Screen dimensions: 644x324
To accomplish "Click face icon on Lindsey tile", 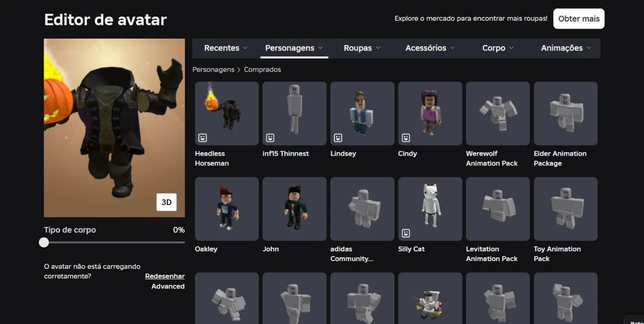I will 338,137.
